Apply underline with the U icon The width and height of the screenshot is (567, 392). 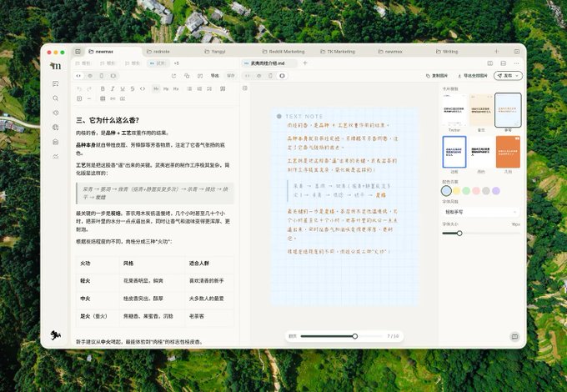[123, 88]
